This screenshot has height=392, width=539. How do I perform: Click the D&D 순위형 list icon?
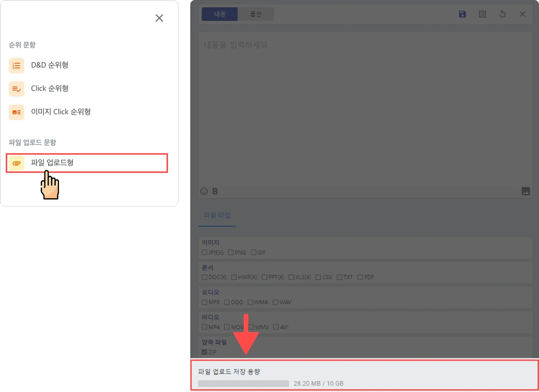point(16,66)
